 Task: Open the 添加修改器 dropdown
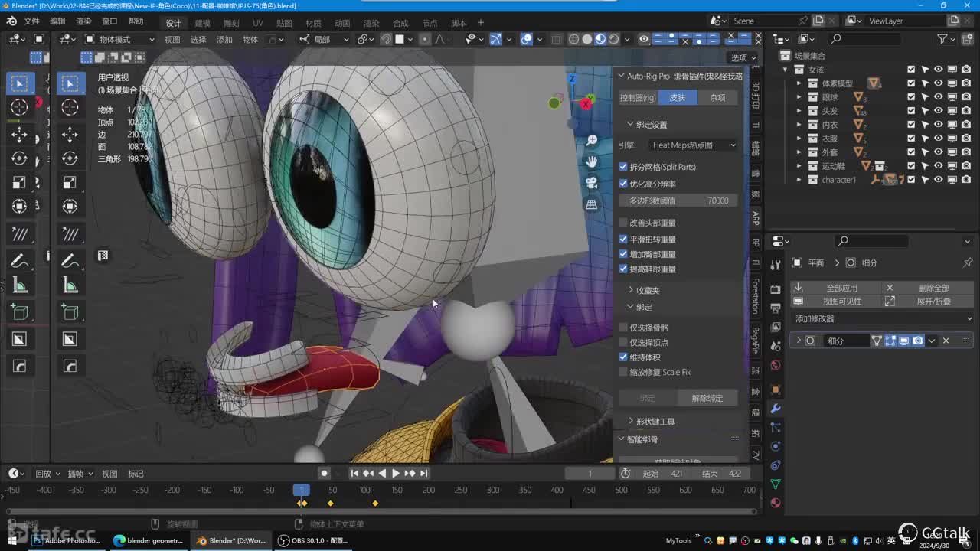[x=884, y=318]
